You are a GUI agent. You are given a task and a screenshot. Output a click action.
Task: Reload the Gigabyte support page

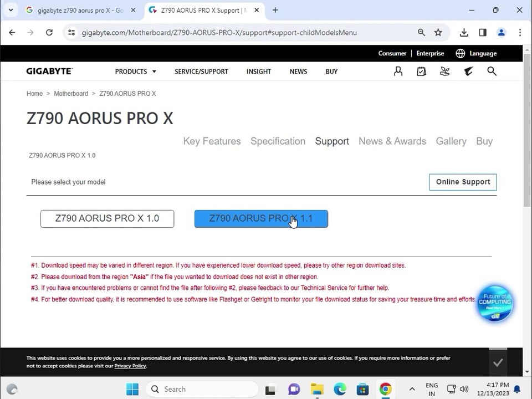tap(49, 33)
